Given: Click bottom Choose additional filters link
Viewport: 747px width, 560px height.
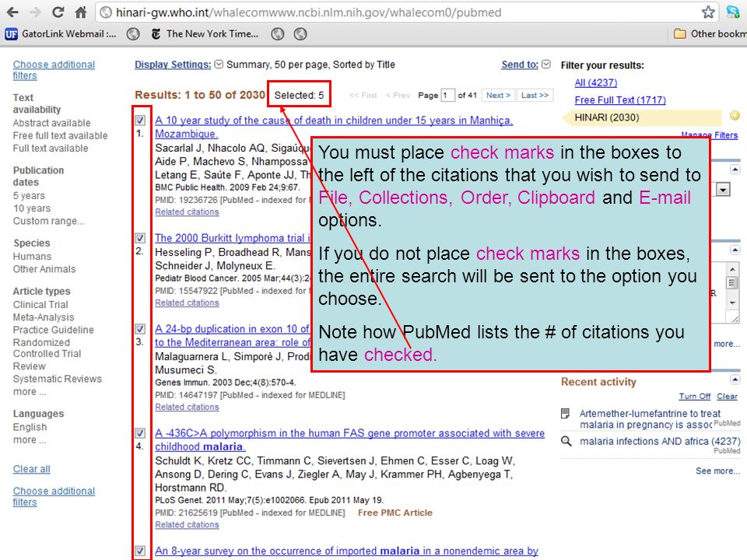Looking at the screenshot, I should [54, 497].
